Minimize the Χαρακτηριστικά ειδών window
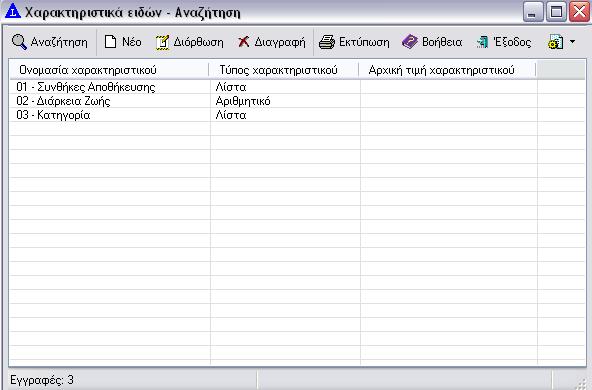The height and width of the screenshot is (390, 592). click(x=533, y=12)
